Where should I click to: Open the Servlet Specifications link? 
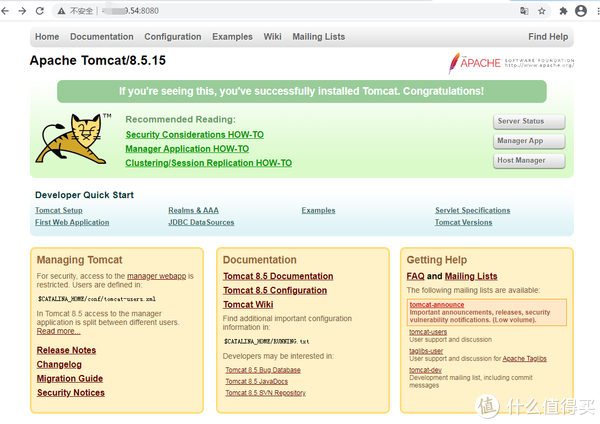click(x=472, y=210)
